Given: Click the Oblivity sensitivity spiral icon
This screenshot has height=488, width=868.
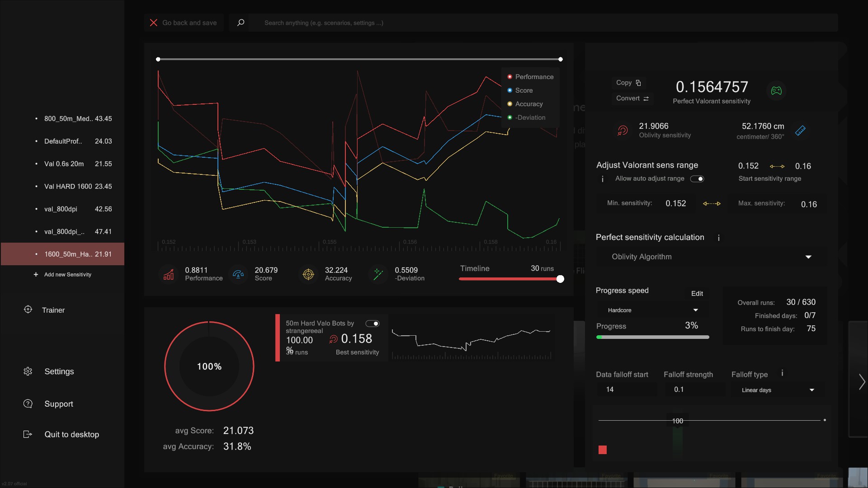Looking at the screenshot, I should coord(623,131).
